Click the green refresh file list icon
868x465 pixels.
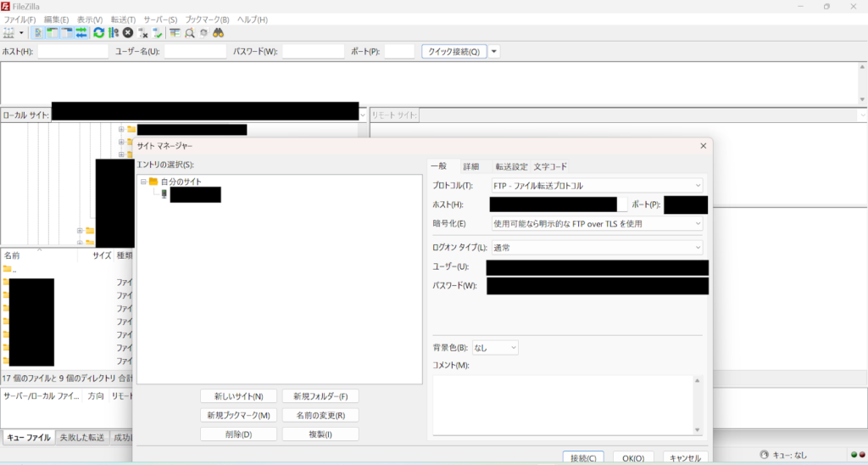pyautogui.click(x=99, y=32)
